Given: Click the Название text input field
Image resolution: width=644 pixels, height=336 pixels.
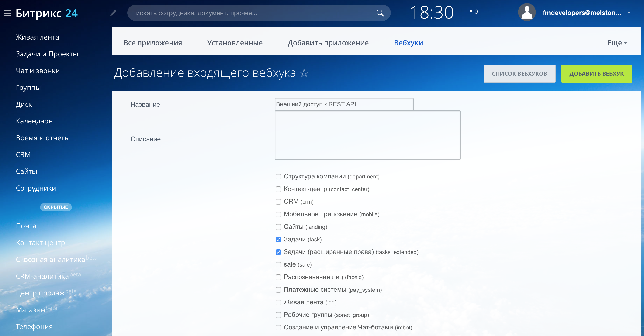Looking at the screenshot, I should point(344,104).
